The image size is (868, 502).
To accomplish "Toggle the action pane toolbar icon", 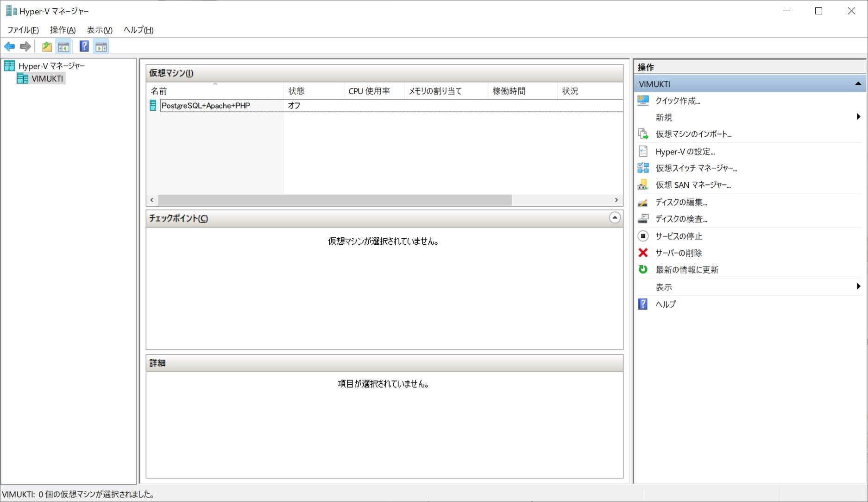I will coord(101,46).
